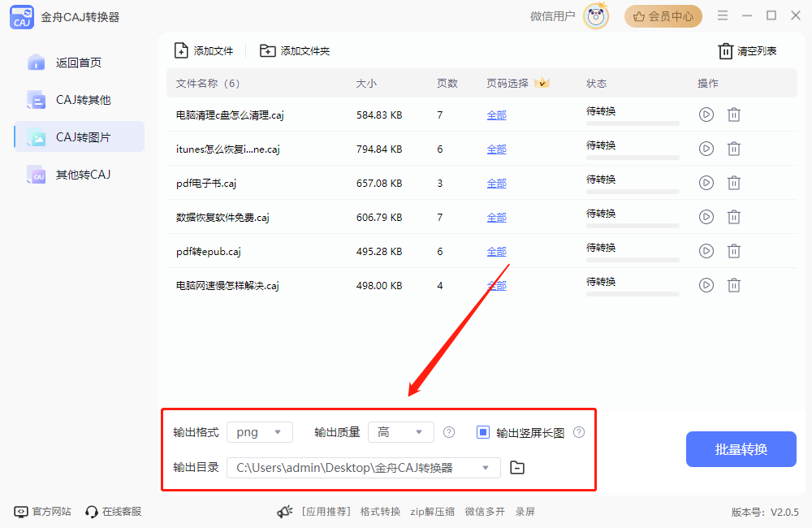Click the browse folder icon beside 输出目录

517,467
